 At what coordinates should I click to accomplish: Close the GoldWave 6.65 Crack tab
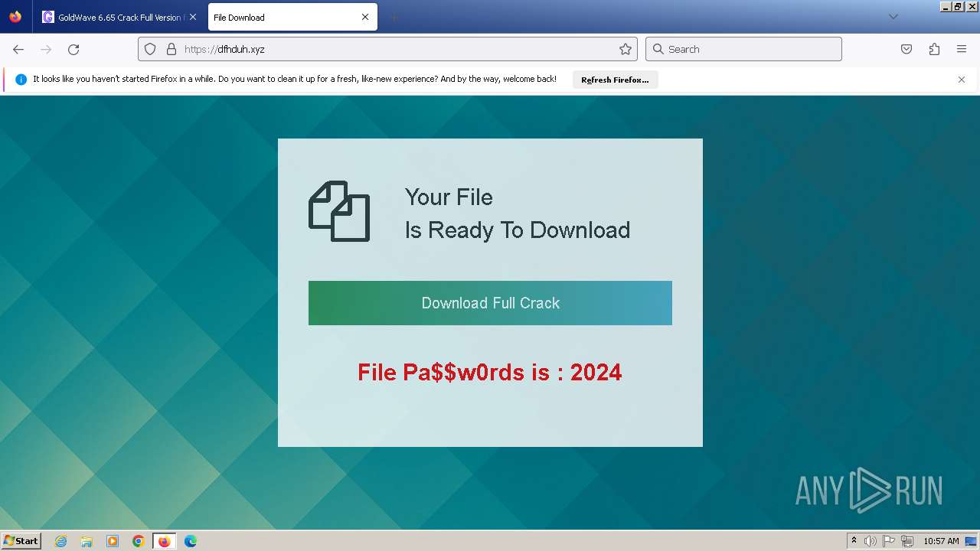pos(193,17)
